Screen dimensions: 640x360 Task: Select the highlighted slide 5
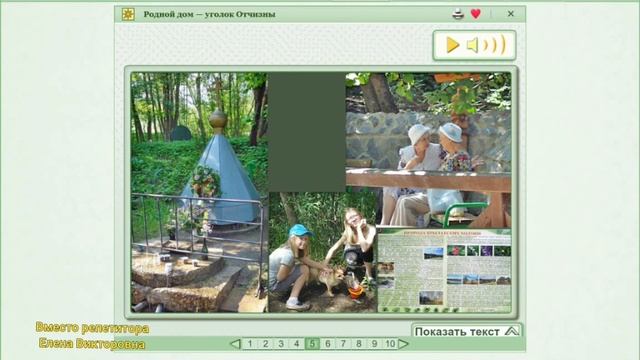coord(312,344)
